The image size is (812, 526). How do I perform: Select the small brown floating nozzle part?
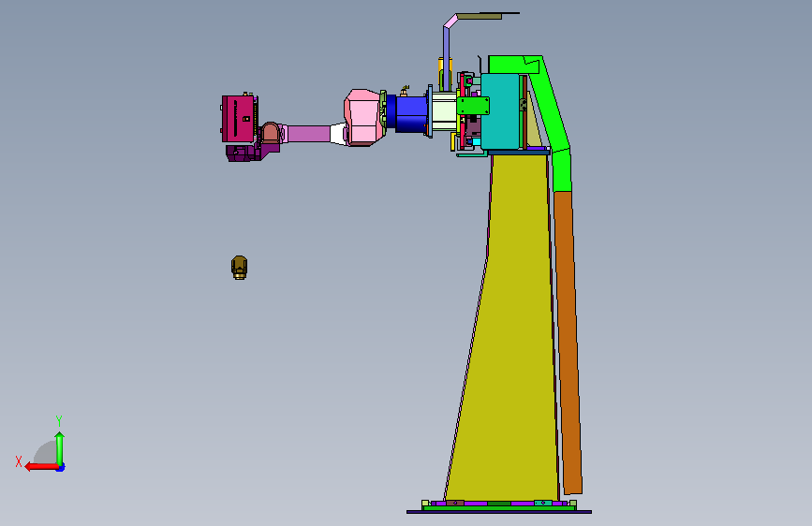(239, 267)
